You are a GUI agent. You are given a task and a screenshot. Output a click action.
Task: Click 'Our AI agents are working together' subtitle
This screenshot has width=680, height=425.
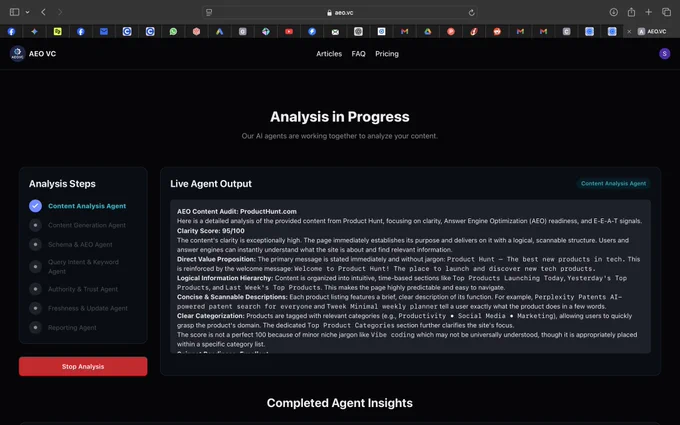point(340,136)
